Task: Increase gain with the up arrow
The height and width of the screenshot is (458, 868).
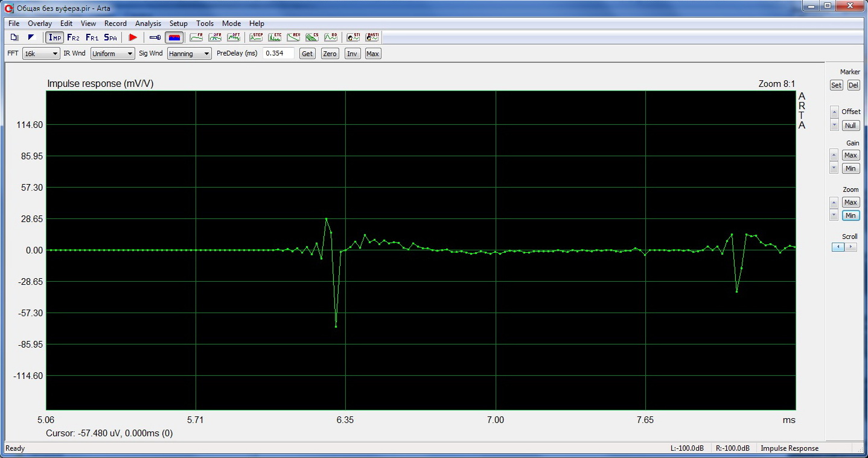Action: [834, 155]
